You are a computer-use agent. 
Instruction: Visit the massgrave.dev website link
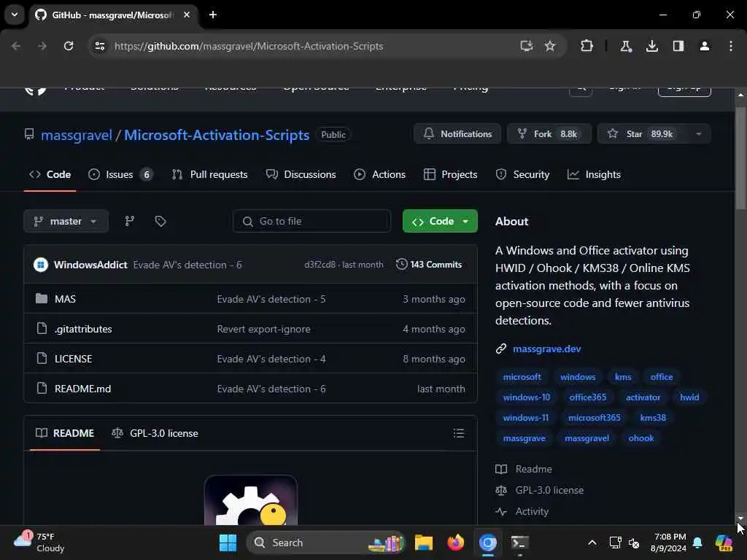click(x=546, y=349)
